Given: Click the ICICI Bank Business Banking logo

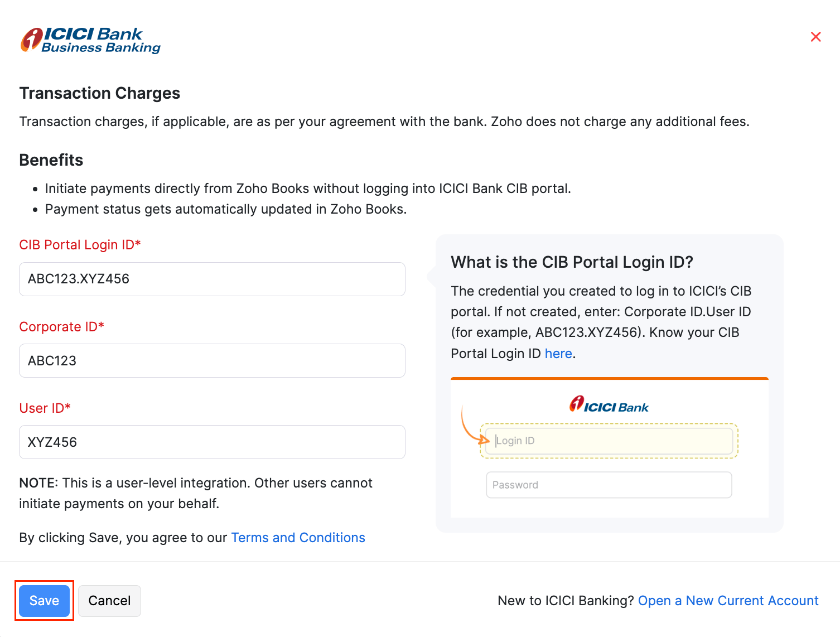Looking at the screenshot, I should [x=90, y=41].
